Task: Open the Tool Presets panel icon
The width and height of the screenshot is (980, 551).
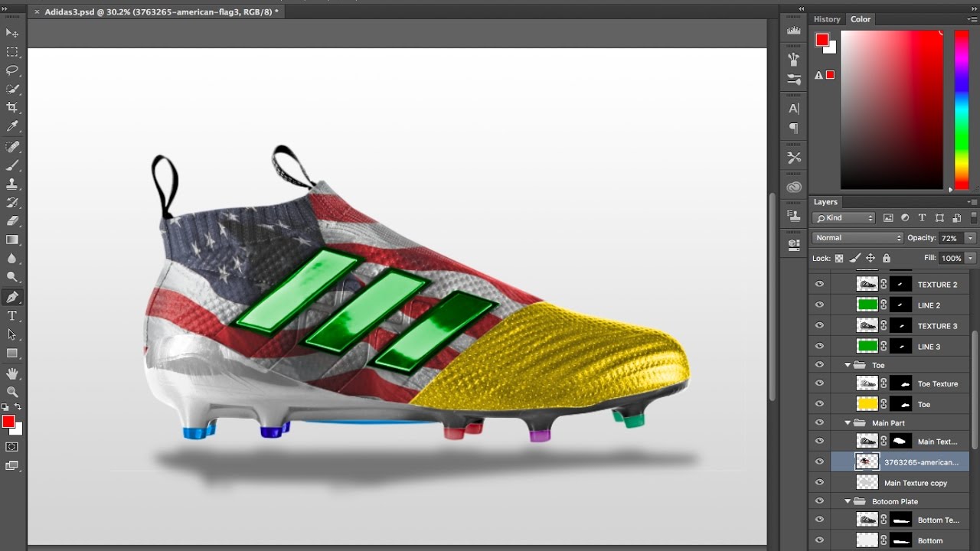Action: pos(794,157)
